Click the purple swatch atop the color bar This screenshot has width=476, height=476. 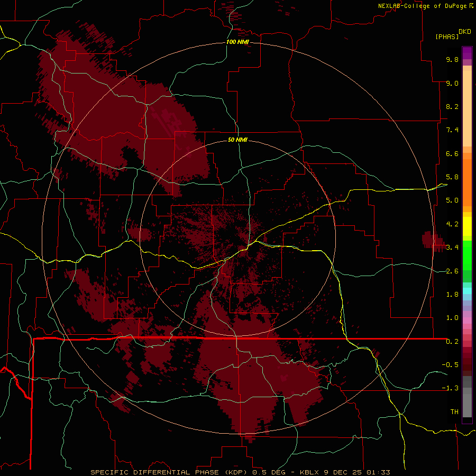pos(467,53)
